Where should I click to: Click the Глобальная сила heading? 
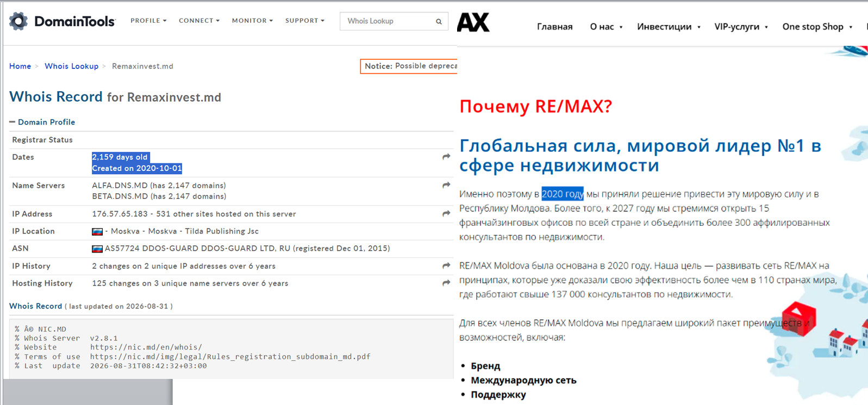click(x=640, y=155)
